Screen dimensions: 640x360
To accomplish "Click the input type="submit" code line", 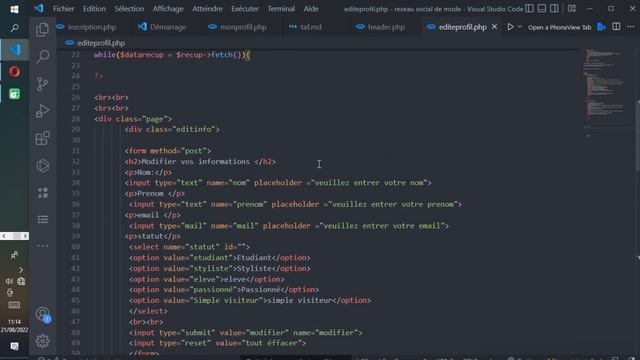I will coord(245,333).
